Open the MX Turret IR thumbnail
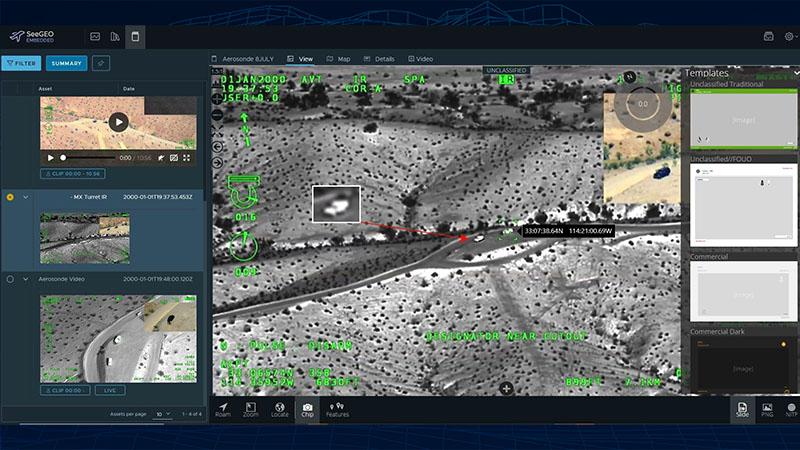Image resolution: width=800 pixels, height=450 pixels. pos(85,238)
